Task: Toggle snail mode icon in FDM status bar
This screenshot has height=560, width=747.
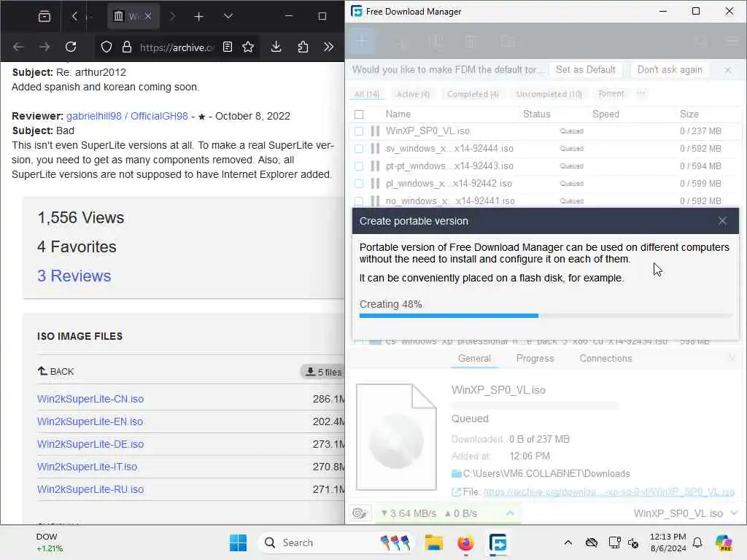Action: click(360, 513)
